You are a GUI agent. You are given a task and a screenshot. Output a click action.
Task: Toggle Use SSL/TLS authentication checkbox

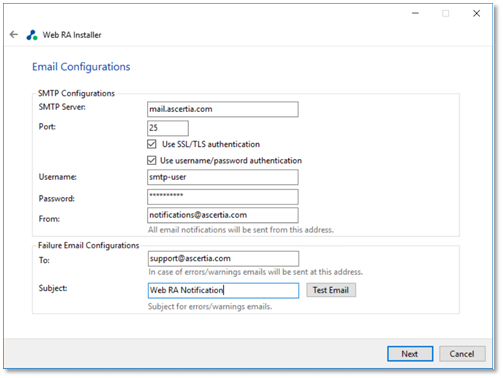tap(152, 144)
